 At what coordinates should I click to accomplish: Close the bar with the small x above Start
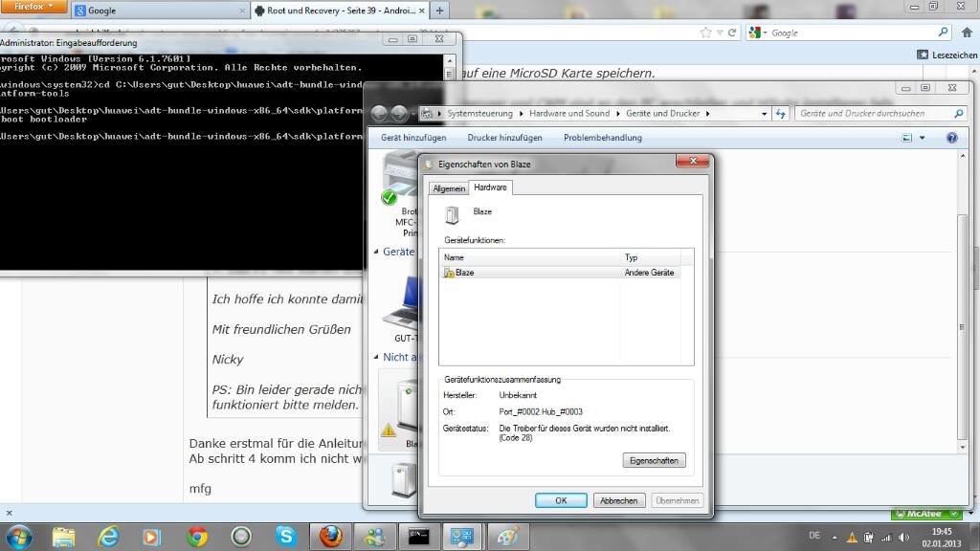(x=9, y=513)
